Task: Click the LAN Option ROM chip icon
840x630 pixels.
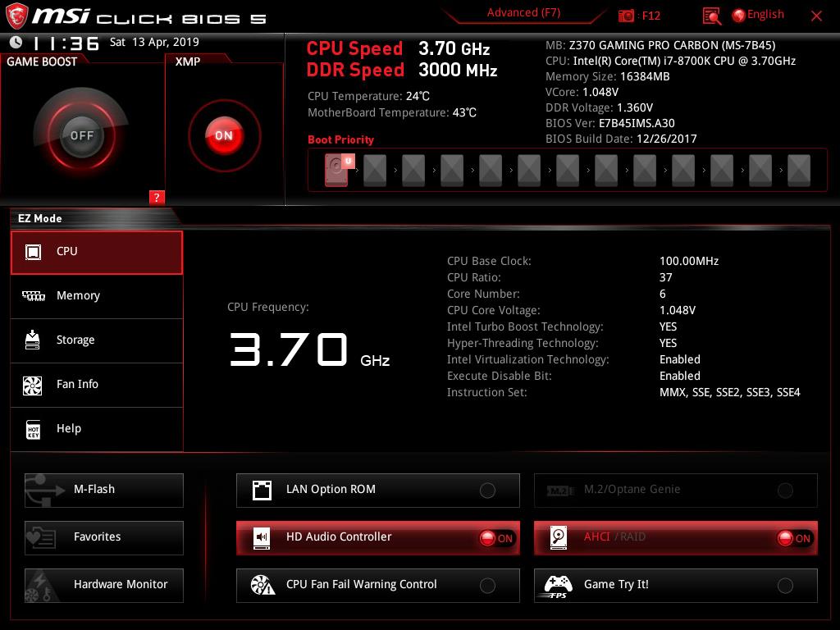Action: 262,490
